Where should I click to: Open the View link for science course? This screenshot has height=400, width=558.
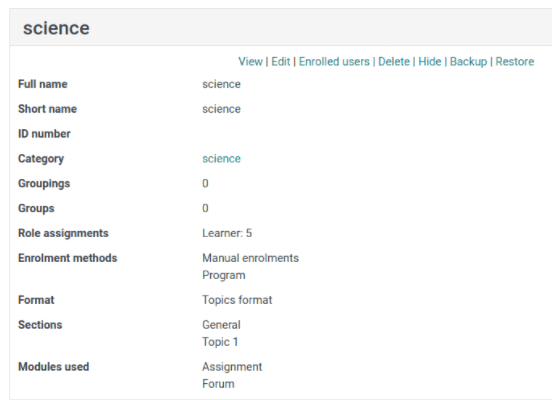click(x=250, y=62)
